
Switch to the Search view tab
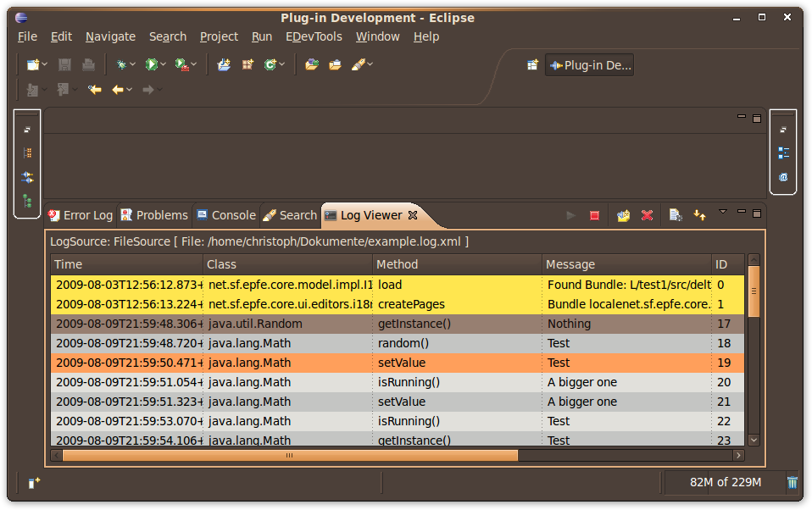pyautogui.click(x=290, y=215)
